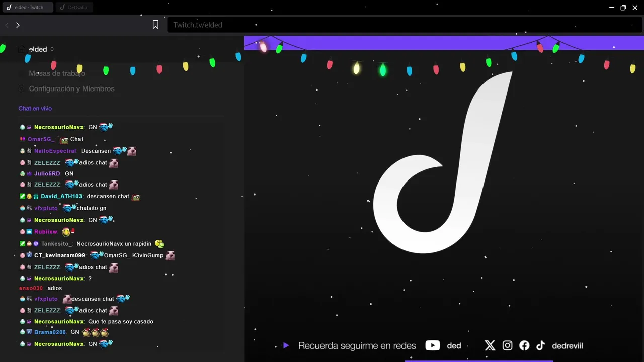Click the 'chatsito gn' message by vfxpluto
The width and height of the screenshot is (644, 362).
92,208
